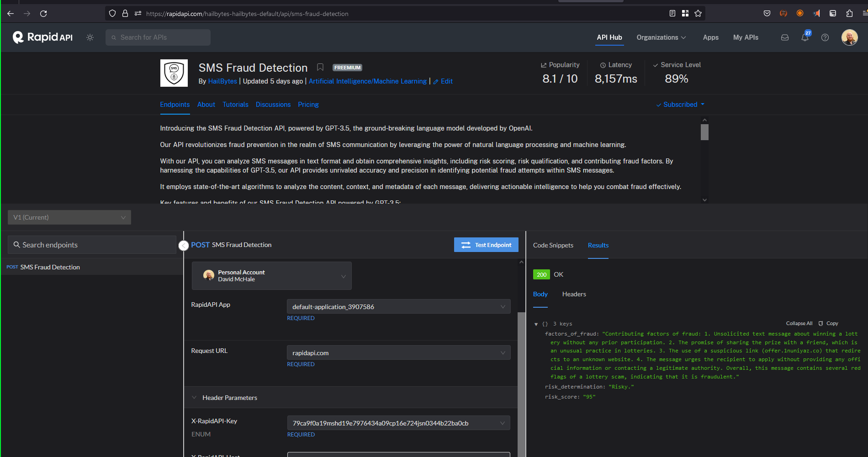Image resolution: width=868 pixels, height=457 pixels.
Task: Switch to Results tab
Action: pos(598,245)
